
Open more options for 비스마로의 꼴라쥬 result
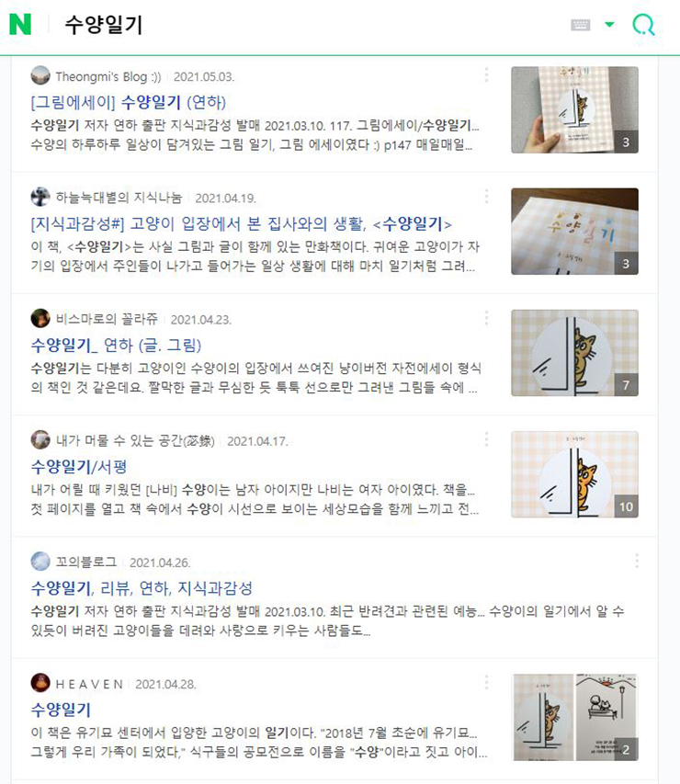pyautogui.click(x=486, y=318)
